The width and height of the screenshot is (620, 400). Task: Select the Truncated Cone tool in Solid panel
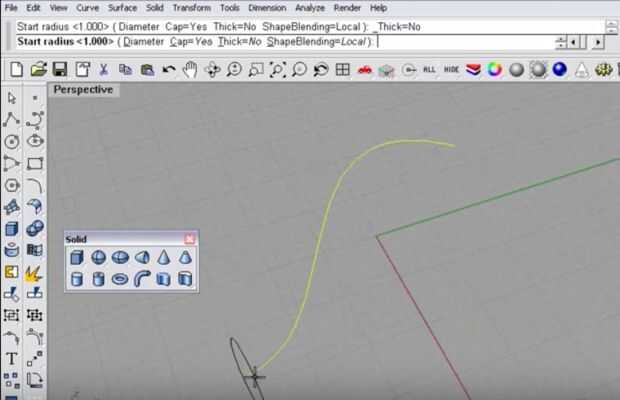(x=185, y=257)
